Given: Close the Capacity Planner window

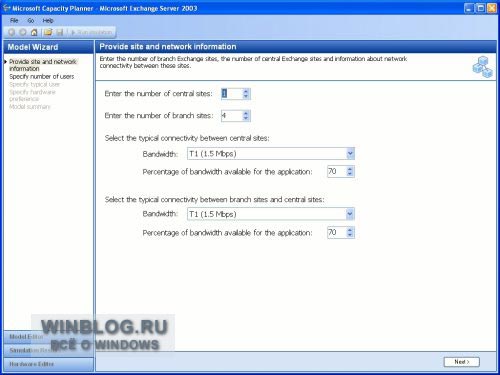Looking at the screenshot, I should point(492,8).
